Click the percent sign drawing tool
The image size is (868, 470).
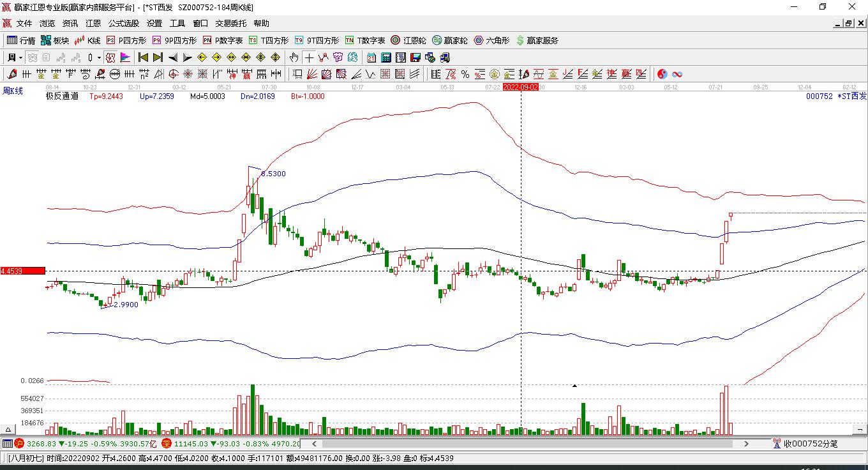click(x=465, y=74)
